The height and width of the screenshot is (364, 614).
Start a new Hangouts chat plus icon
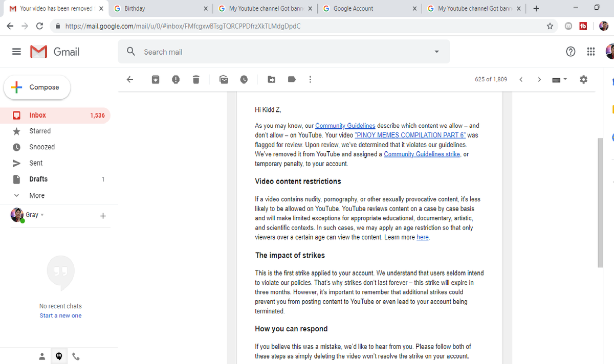point(103,216)
